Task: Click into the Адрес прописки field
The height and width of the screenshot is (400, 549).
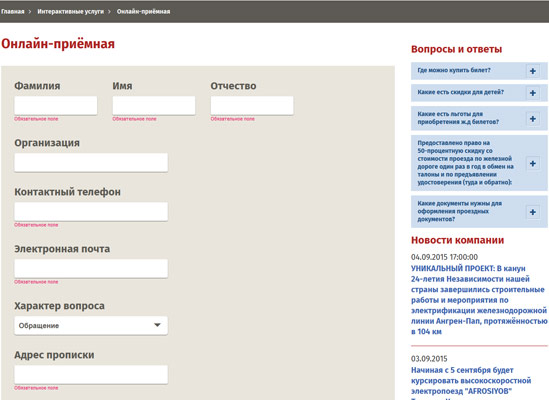Action: coord(91,374)
